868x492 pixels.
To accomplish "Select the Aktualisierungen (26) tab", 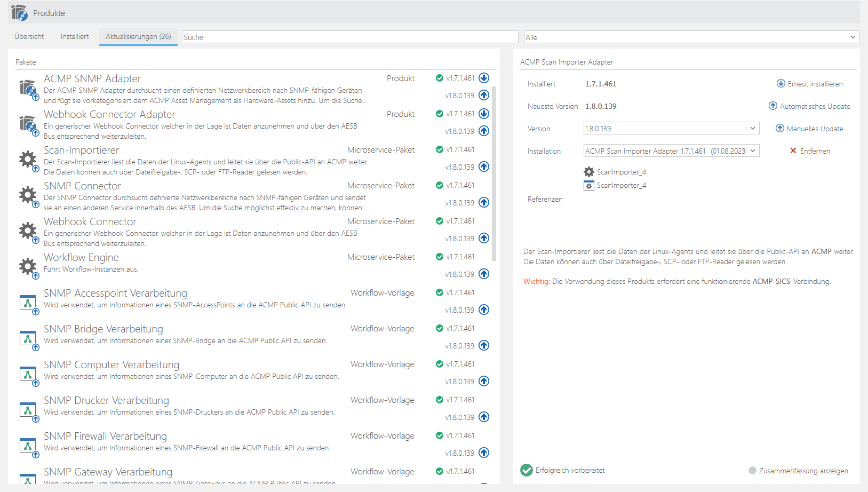I will pyautogui.click(x=138, y=36).
